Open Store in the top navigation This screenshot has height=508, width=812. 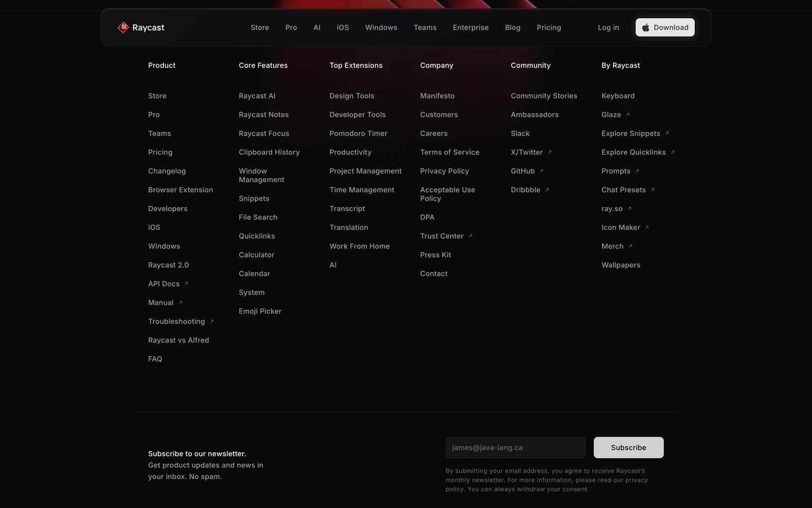tap(260, 27)
